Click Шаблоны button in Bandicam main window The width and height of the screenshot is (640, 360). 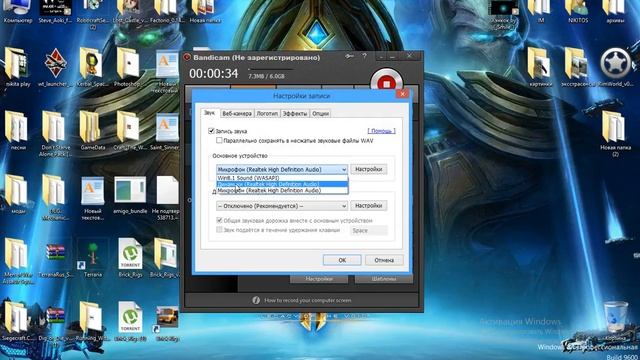[384, 279]
